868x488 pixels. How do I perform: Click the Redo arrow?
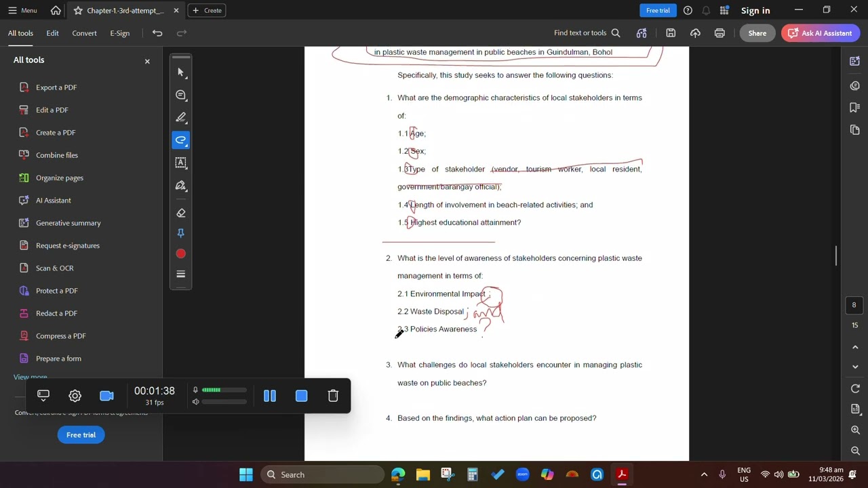tap(182, 33)
